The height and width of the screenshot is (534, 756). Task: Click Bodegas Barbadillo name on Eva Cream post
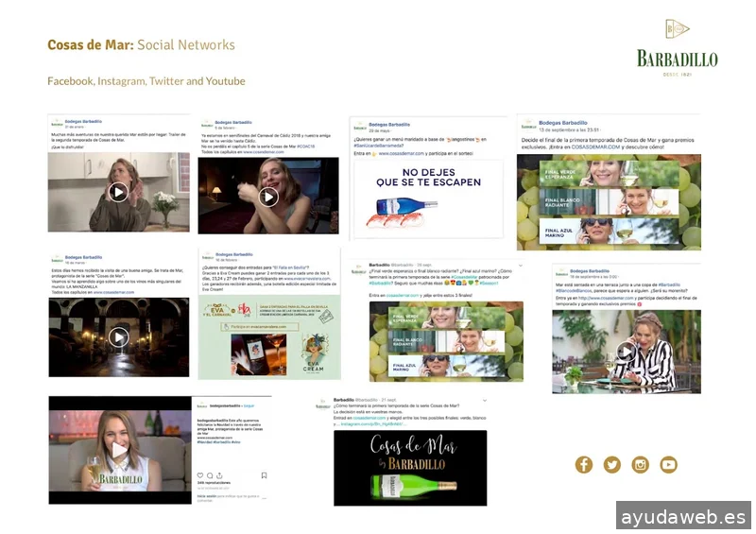[233, 254]
